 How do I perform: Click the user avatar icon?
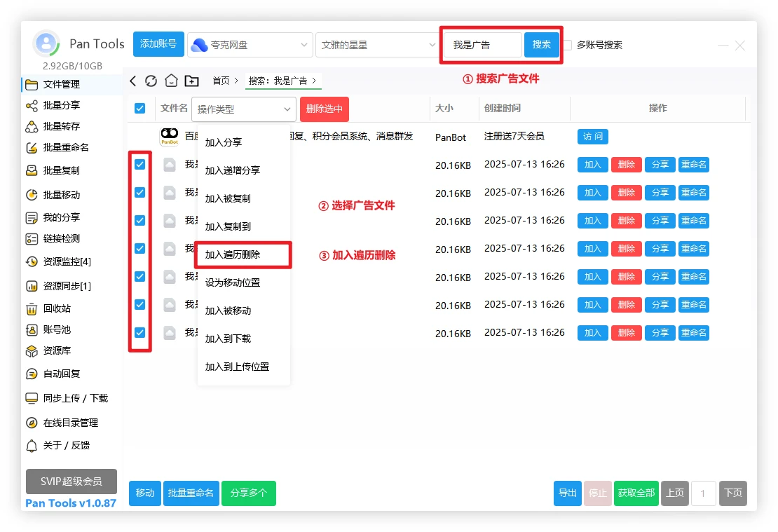(x=46, y=44)
